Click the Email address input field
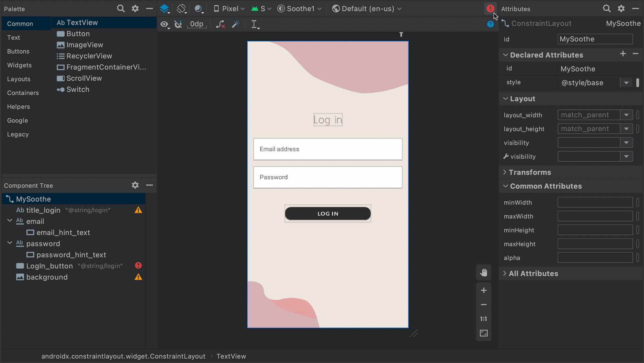Image resolution: width=644 pixels, height=363 pixels. point(328,149)
